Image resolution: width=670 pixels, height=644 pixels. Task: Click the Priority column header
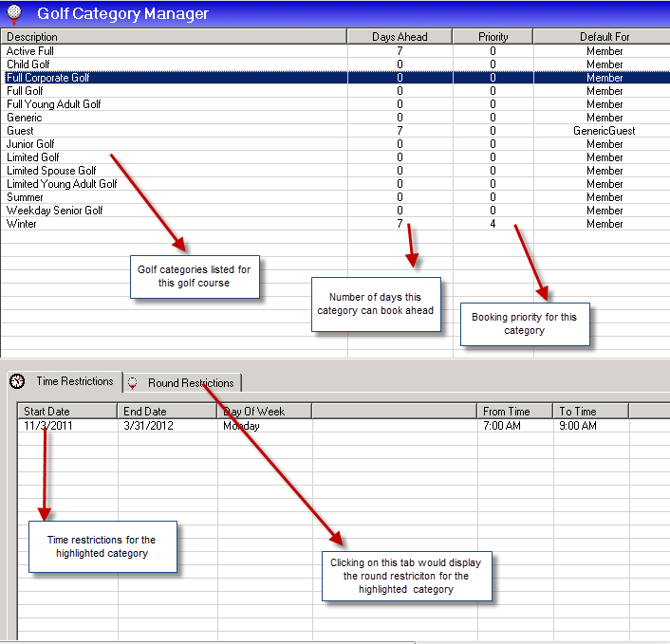493,37
